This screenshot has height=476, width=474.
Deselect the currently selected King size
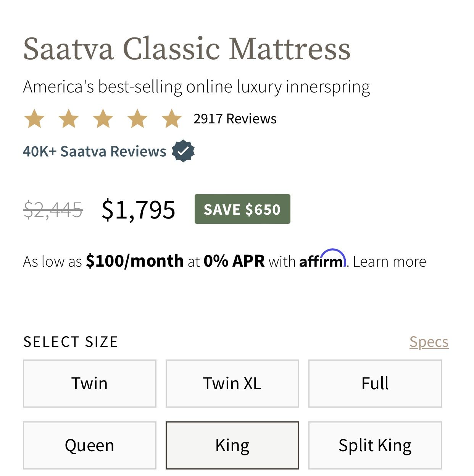pos(232,445)
